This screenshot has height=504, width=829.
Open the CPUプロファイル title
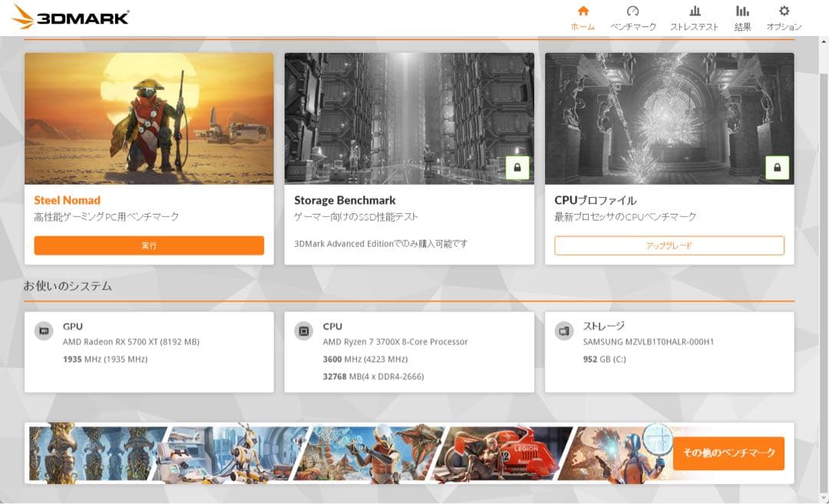596,200
